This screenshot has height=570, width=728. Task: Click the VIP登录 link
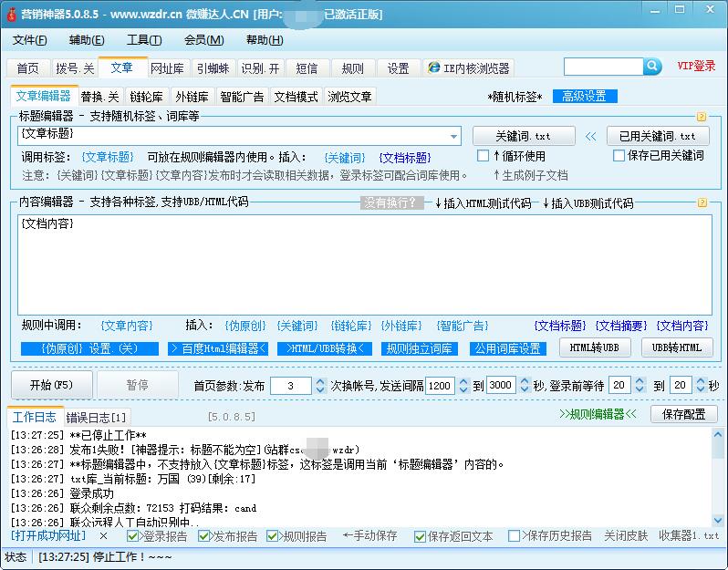[696, 66]
